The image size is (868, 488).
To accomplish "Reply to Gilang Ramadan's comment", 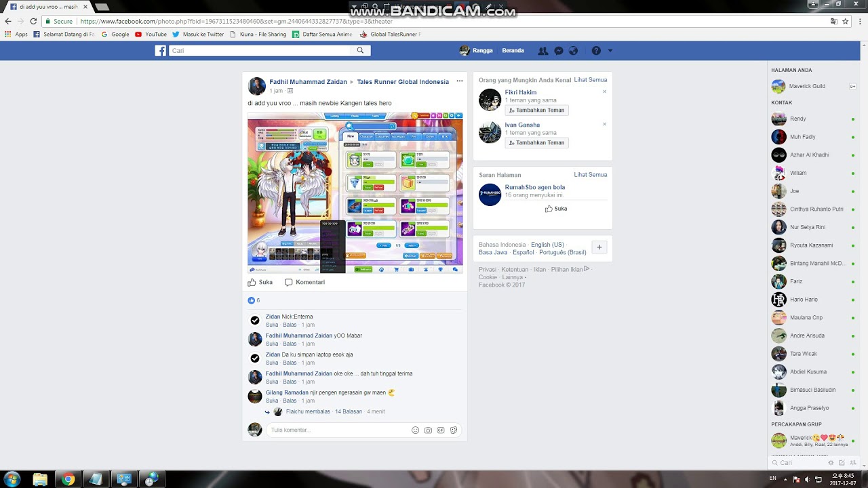I will (290, 401).
